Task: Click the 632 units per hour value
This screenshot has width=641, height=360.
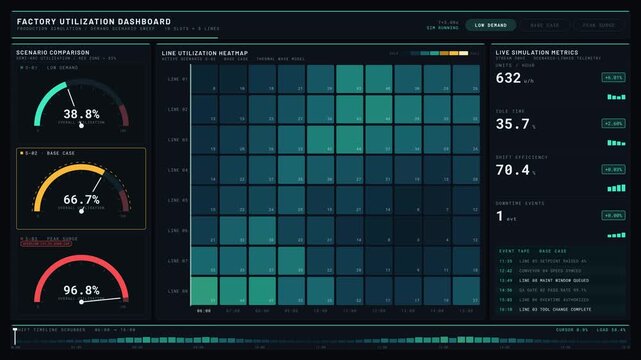Action: pos(508,78)
